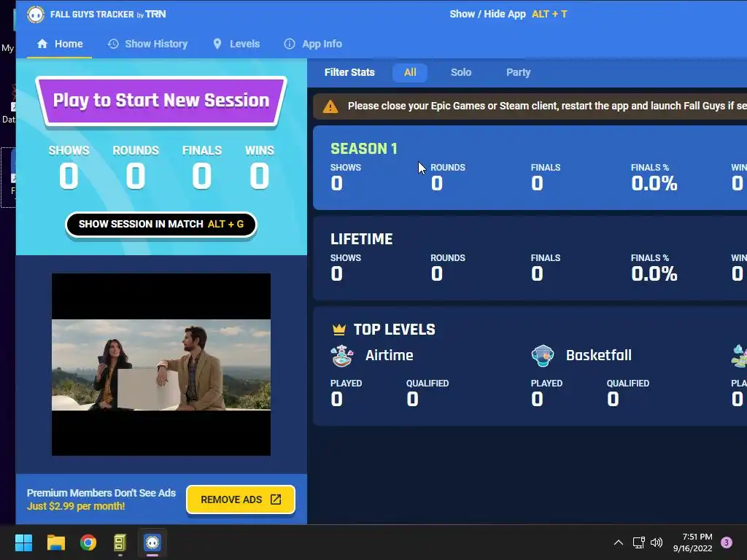This screenshot has width=747, height=560.
Task: Click the Home house icon
Action: [42, 44]
